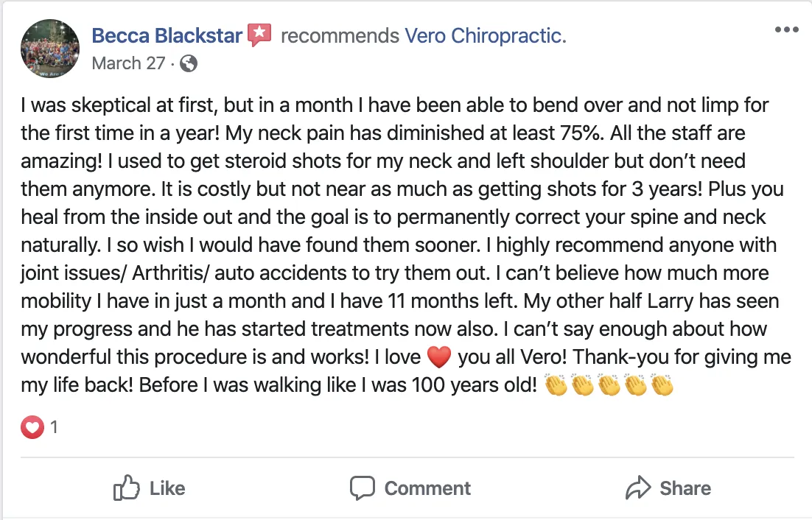Screen dimensions: 812x520
Task: Click the red heart emoji in the review
Action: tap(438, 358)
